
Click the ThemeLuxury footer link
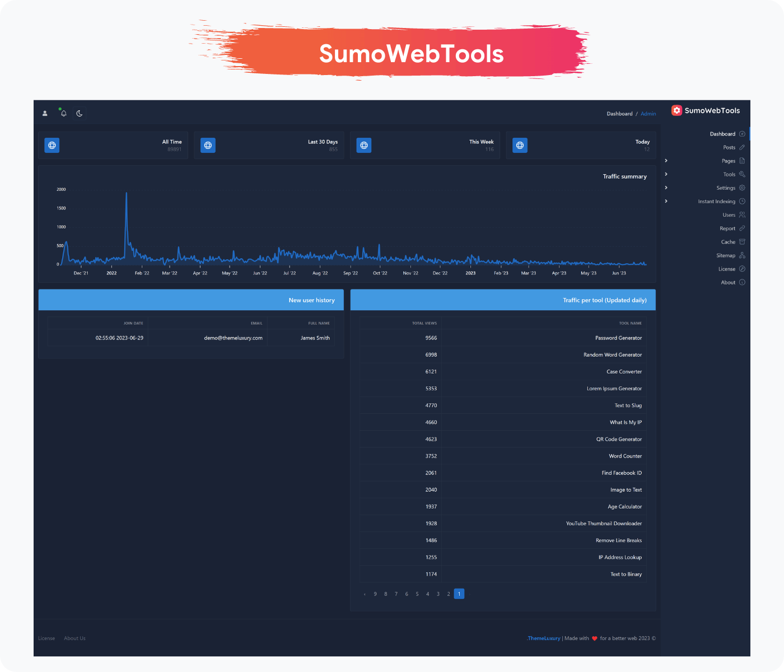point(544,638)
